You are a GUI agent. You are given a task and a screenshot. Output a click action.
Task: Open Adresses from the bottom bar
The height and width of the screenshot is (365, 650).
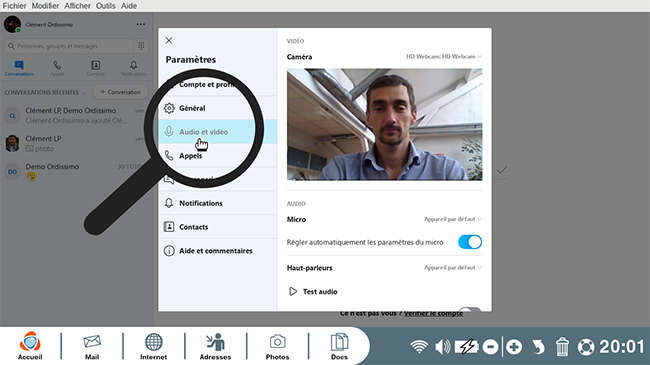click(x=215, y=346)
